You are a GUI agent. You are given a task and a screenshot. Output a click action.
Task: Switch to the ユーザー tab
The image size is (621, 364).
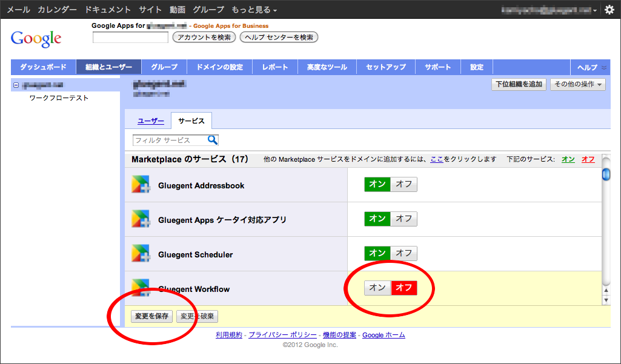tap(151, 121)
